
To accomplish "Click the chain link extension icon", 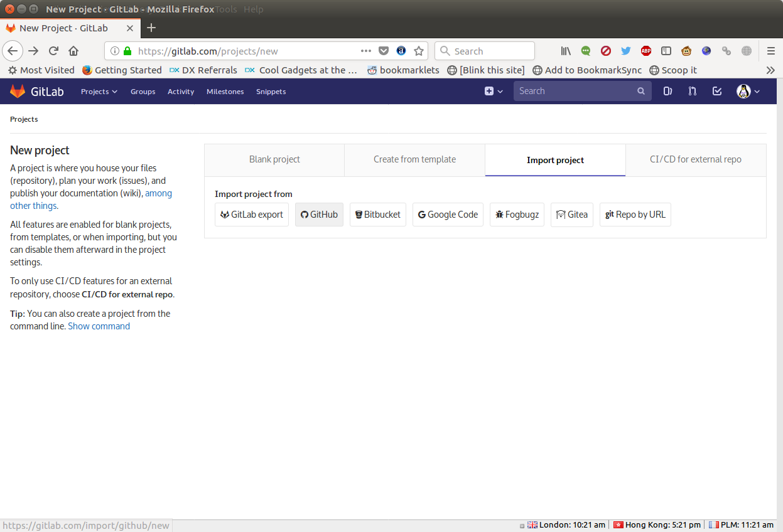I will (726, 51).
